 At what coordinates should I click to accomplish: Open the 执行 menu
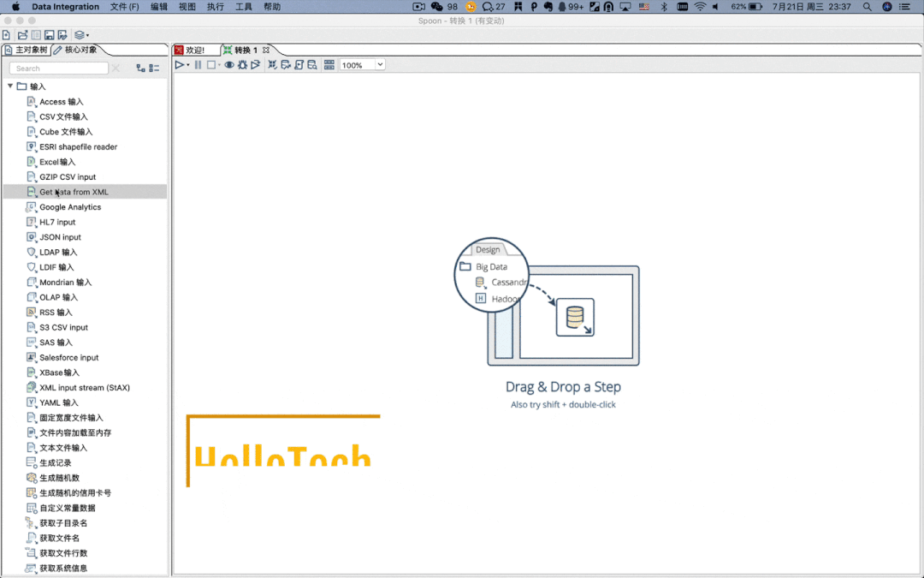(215, 7)
